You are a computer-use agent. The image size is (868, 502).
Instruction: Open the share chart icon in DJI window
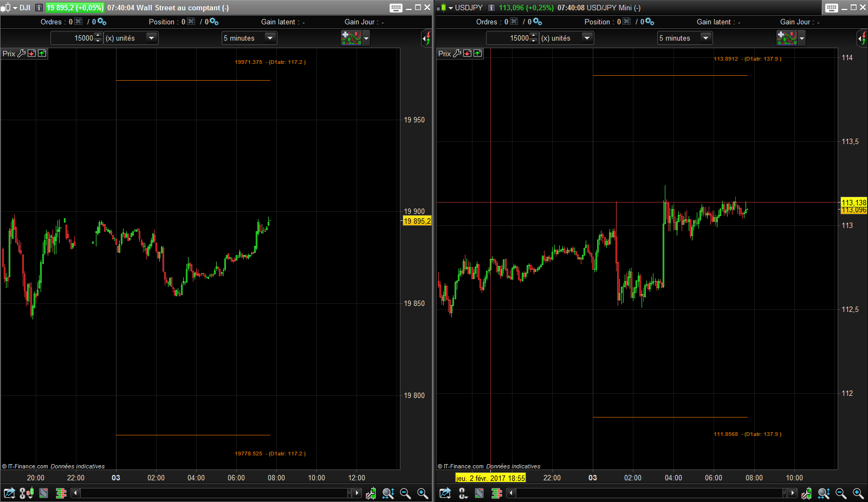pyautogui.click(x=9, y=493)
